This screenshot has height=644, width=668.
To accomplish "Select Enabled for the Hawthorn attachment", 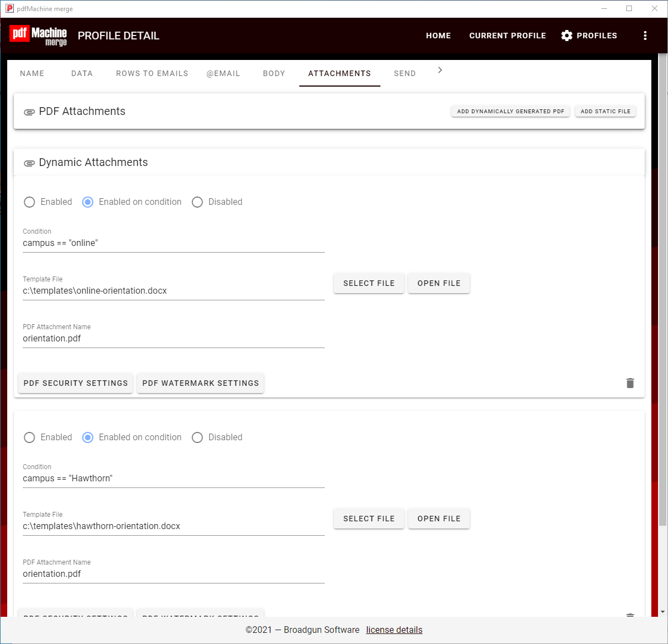I will [29, 437].
